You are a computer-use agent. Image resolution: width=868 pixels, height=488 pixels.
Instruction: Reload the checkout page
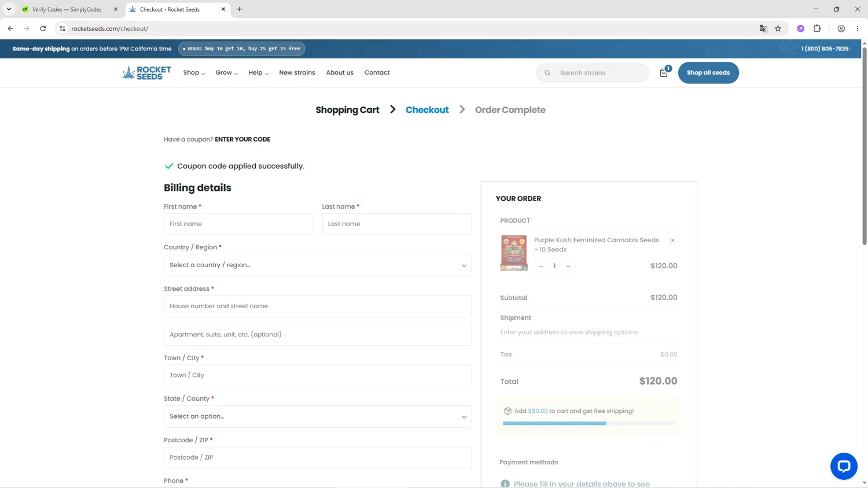click(43, 28)
